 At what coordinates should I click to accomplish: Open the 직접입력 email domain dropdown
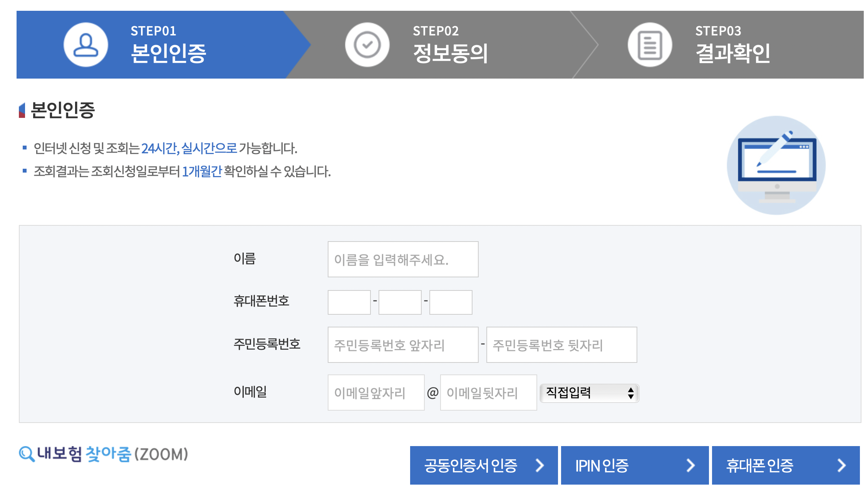pos(589,393)
